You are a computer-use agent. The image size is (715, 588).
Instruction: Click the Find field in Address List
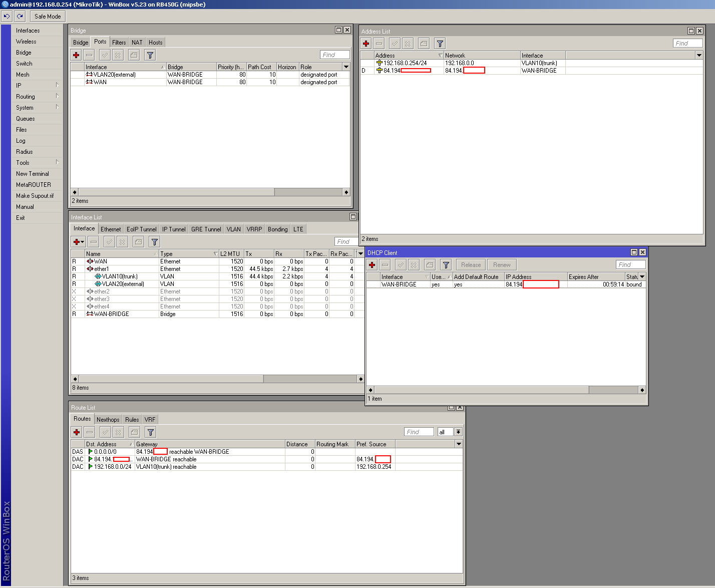point(688,43)
